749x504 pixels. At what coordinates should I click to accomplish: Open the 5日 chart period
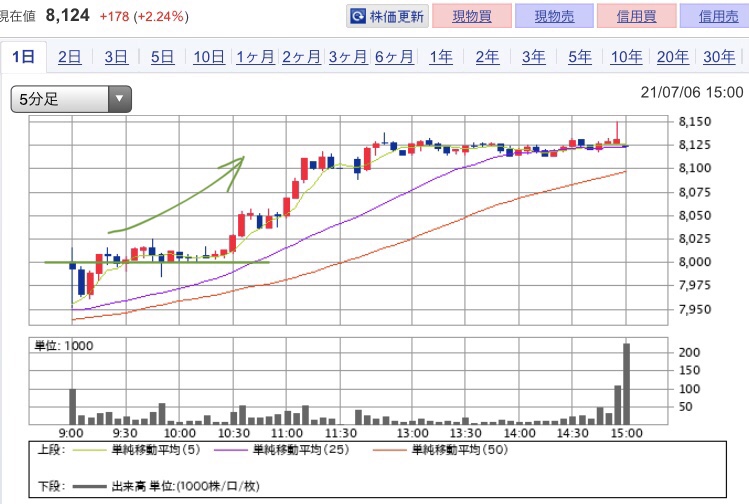[x=162, y=57]
